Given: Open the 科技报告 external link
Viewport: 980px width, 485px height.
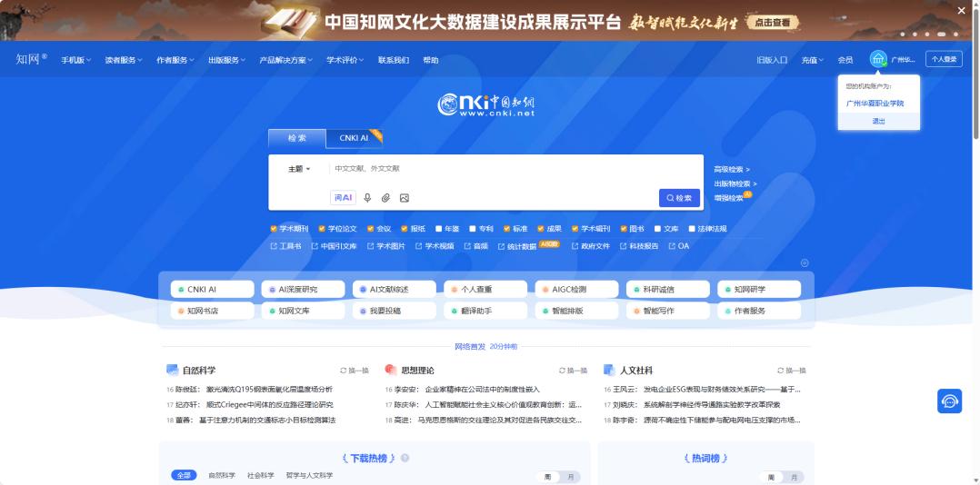Looking at the screenshot, I should tap(639, 246).
